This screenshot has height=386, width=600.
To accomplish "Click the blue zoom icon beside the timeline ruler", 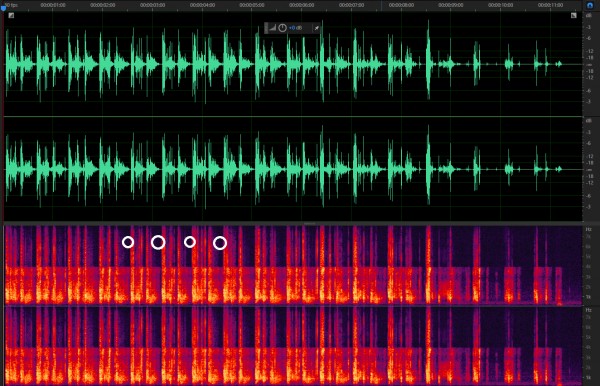I will click(x=590, y=5).
